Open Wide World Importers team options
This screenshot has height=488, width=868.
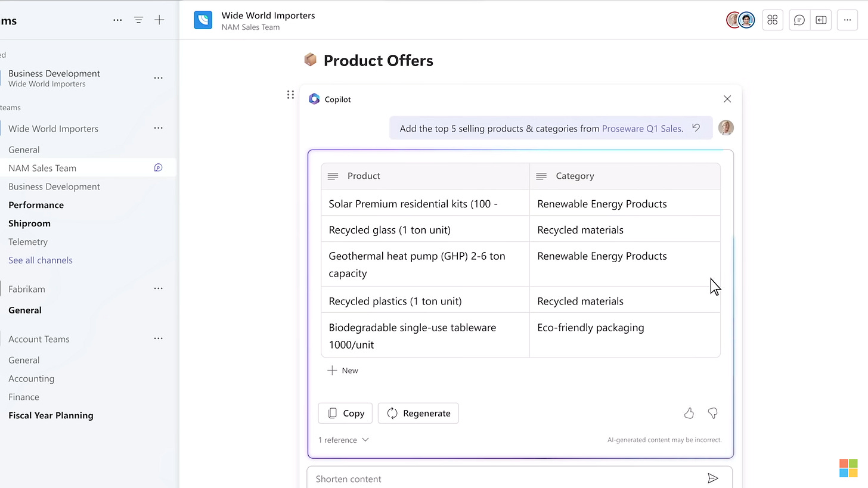pyautogui.click(x=158, y=128)
